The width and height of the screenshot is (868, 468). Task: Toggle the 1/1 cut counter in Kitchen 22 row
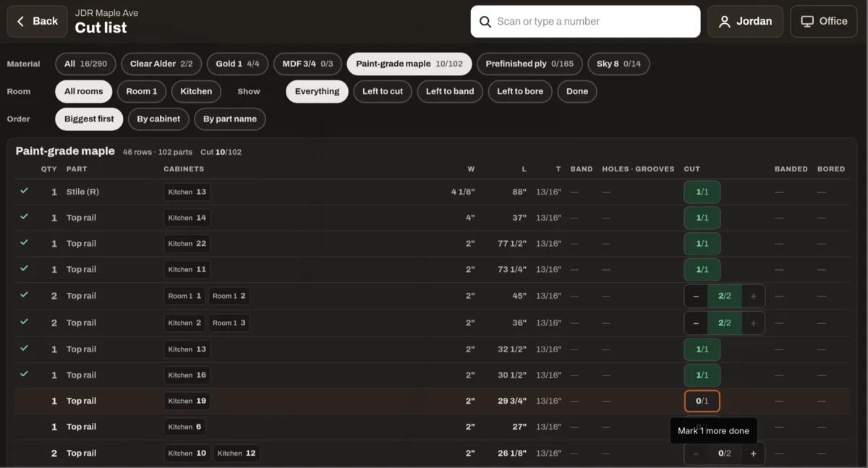[x=702, y=244]
